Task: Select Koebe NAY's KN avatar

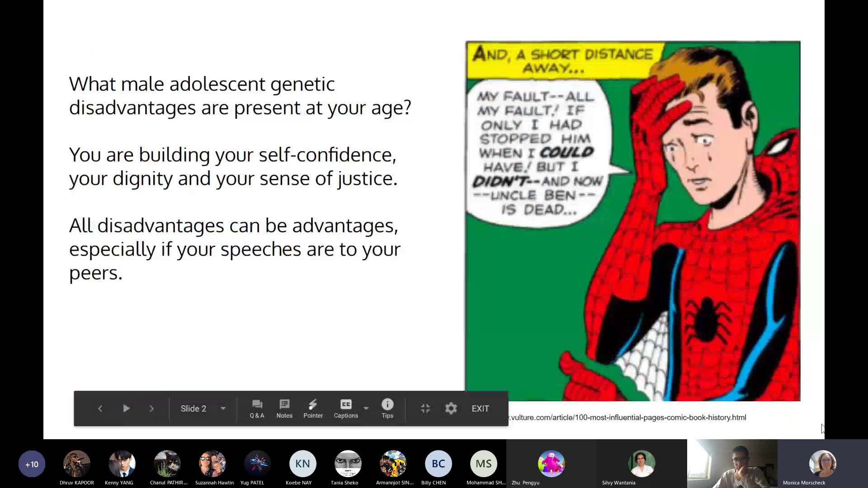Action: click(x=303, y=464)
